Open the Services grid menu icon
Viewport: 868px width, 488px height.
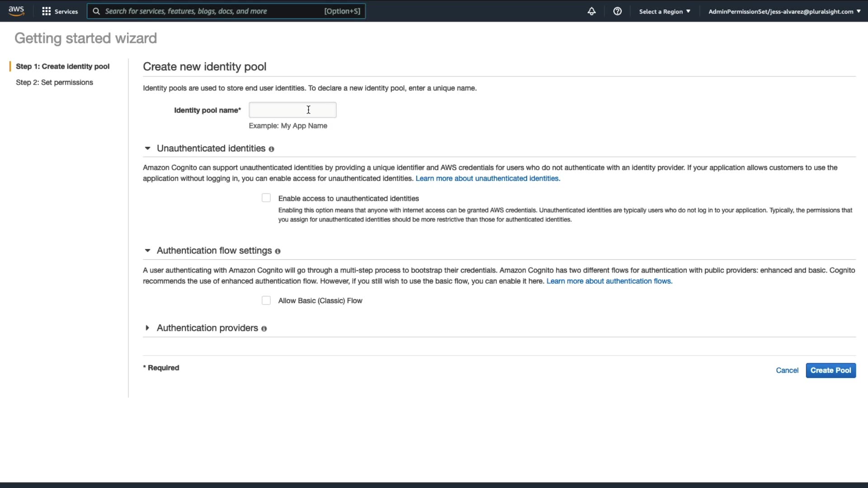(46, 11)
